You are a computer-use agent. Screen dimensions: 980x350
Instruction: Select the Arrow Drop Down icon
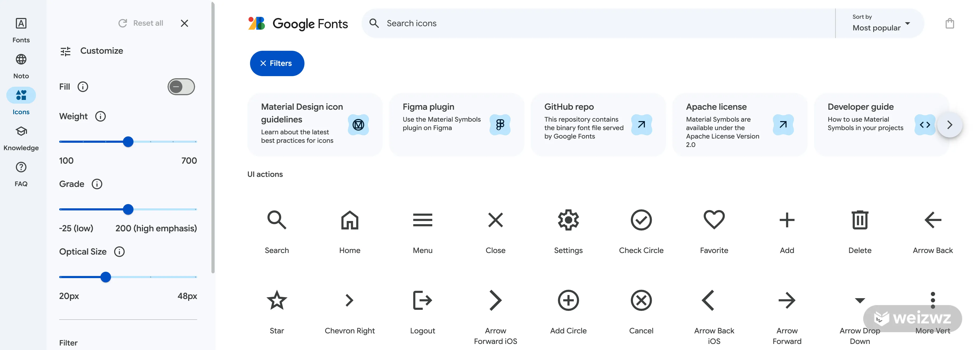[x=860, y=301]
